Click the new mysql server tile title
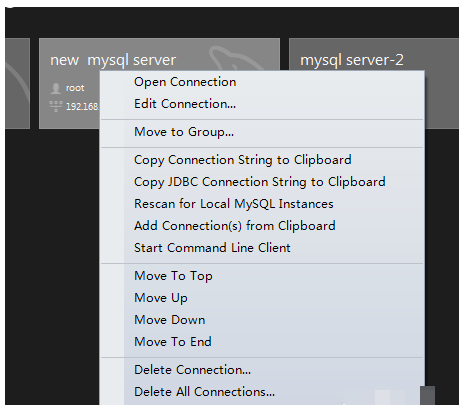Screen dimensions: 475x405 point(113,60)
